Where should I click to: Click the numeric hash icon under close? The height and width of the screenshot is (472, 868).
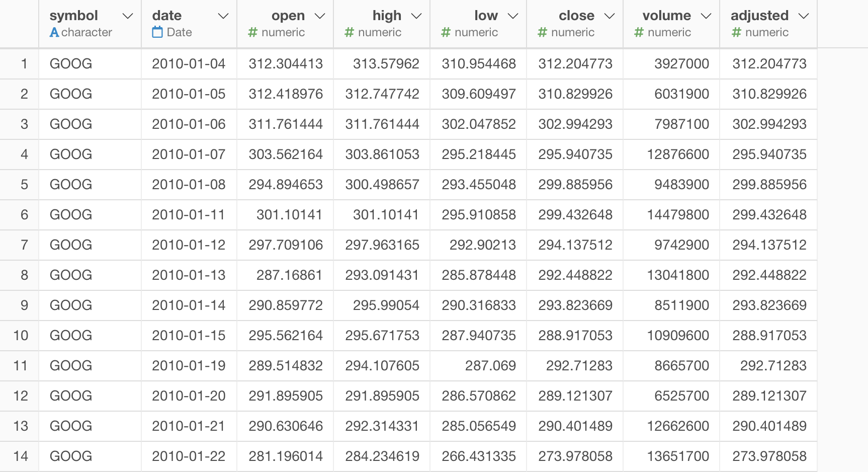point(542,32)
